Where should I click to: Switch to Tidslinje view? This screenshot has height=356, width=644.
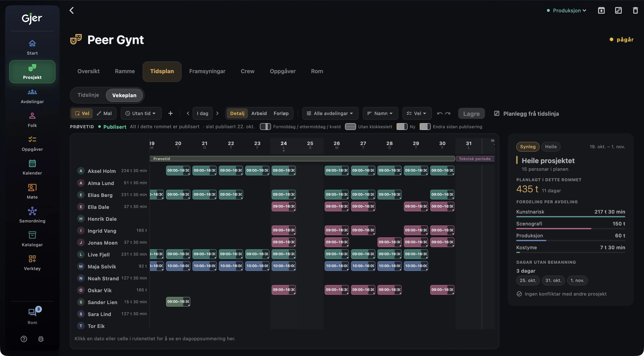[88, 95]
